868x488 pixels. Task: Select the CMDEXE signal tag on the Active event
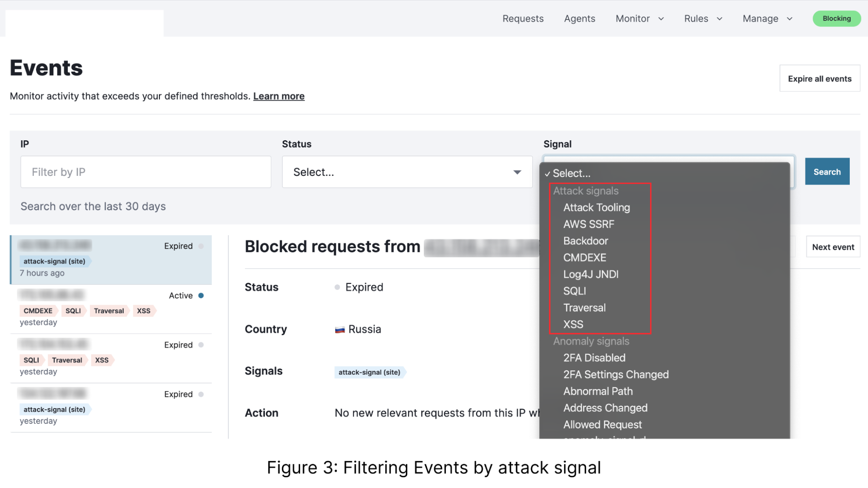38,310
